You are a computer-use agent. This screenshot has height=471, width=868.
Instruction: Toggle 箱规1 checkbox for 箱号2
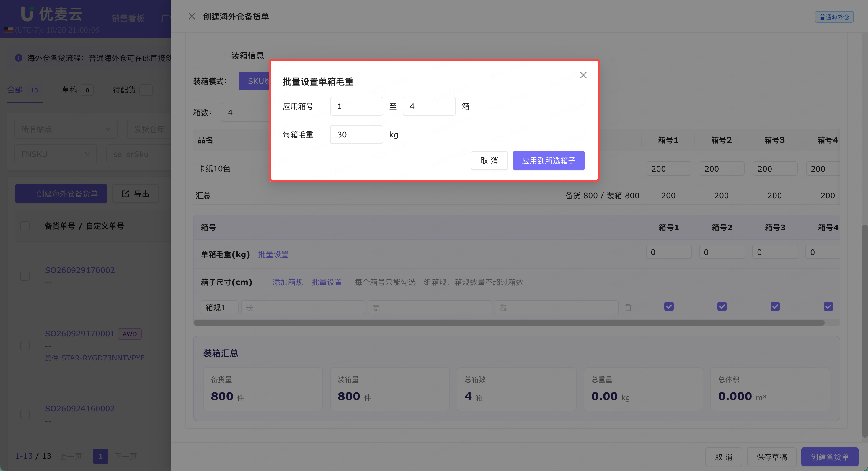click(x=722, y=306)
